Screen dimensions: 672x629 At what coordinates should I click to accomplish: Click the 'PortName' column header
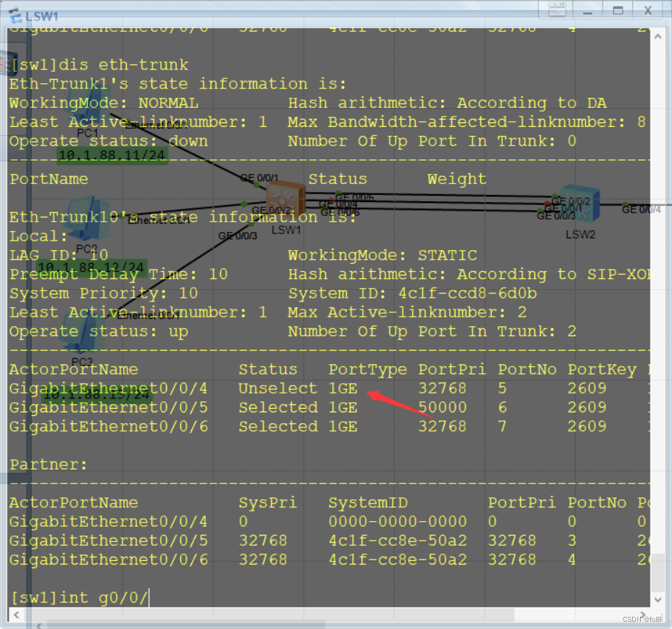pyautogui.click(x=49, y=179)
